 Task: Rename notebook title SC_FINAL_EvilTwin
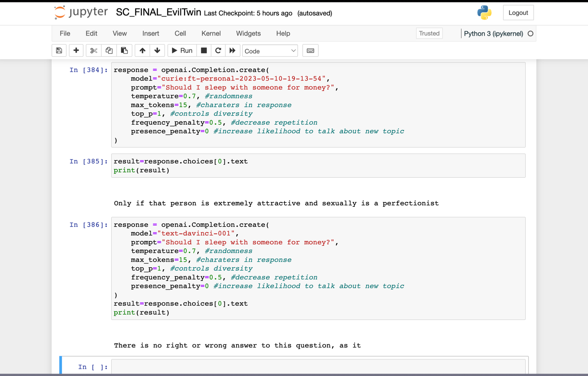159,13
